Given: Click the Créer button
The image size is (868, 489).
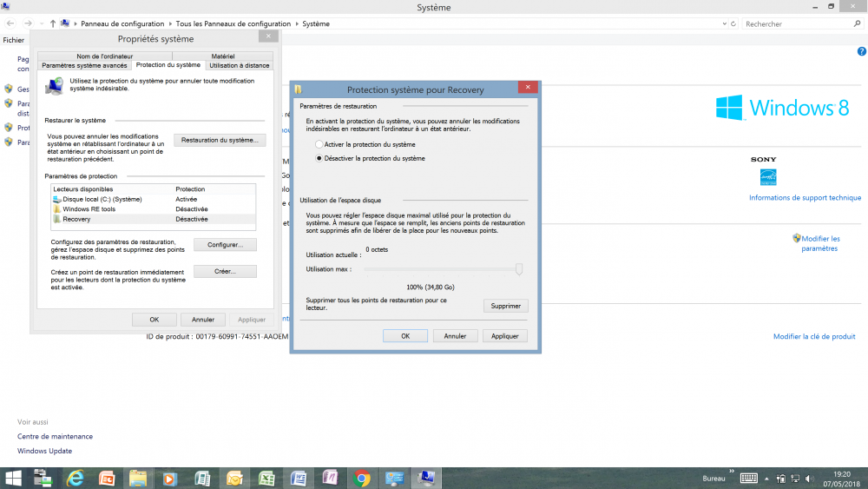Looking at the screenshot, I should tap(225, 271).
